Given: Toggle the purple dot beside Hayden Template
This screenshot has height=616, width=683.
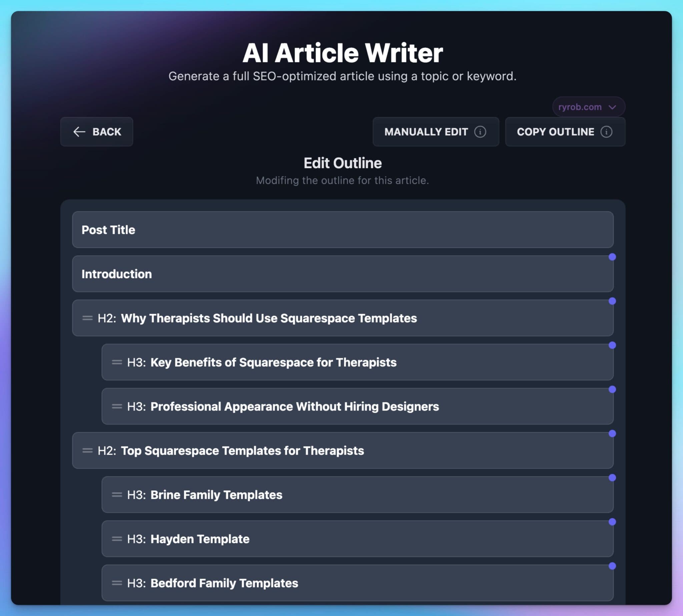Looking at the screenshot, I should tap(613, 522).
